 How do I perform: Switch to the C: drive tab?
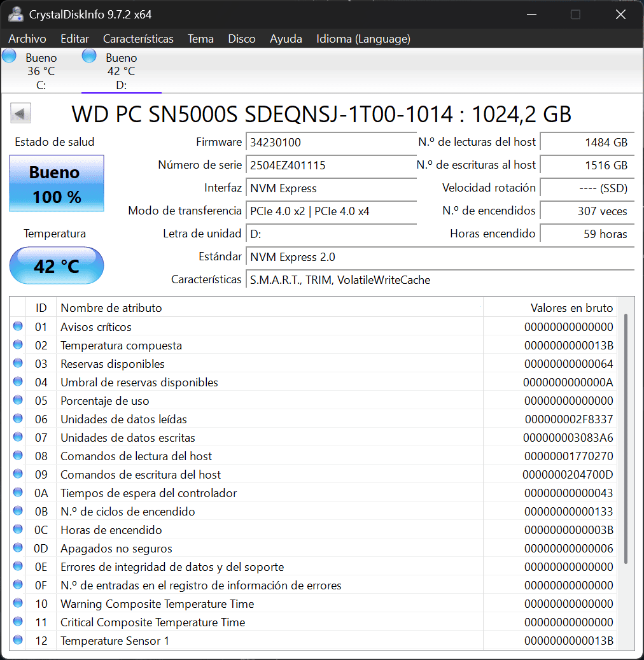pyautogui.click(x=41, y=71)
